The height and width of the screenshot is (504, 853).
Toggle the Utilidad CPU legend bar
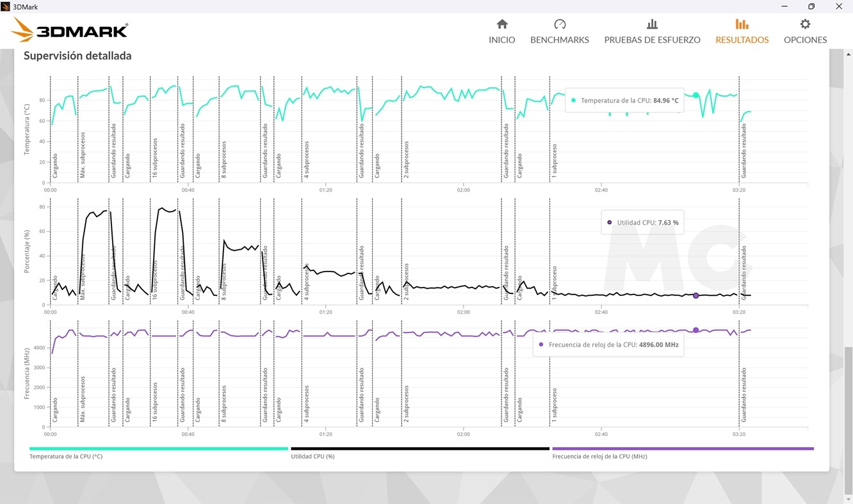pyautogui.click(x=420, y=449)
